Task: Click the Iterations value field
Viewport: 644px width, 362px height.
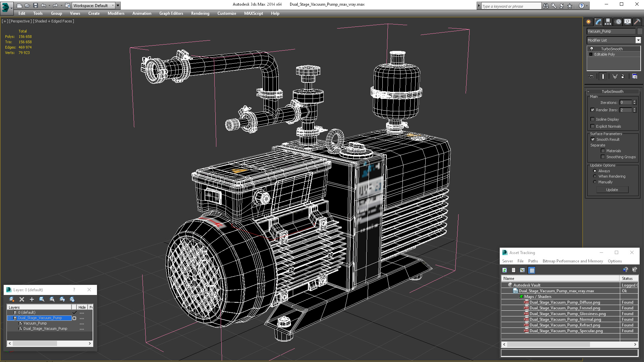Action: tap(626, 103)
